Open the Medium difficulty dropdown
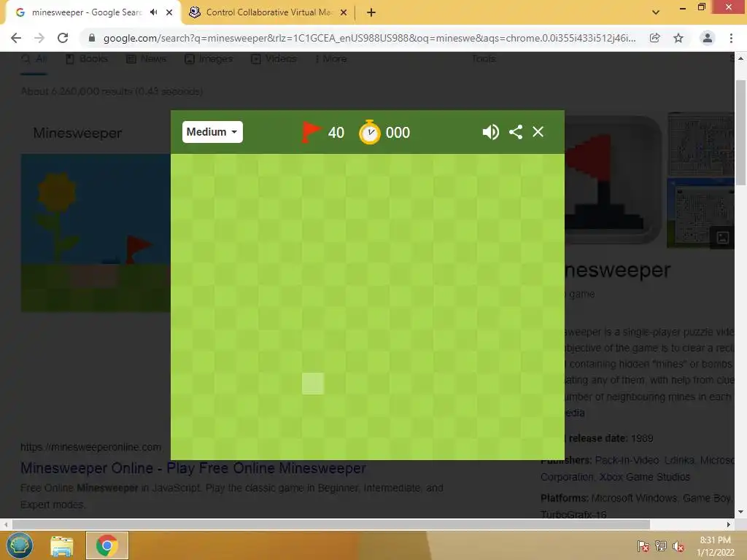This screenshot has height=560, width=747. [212, 132]
